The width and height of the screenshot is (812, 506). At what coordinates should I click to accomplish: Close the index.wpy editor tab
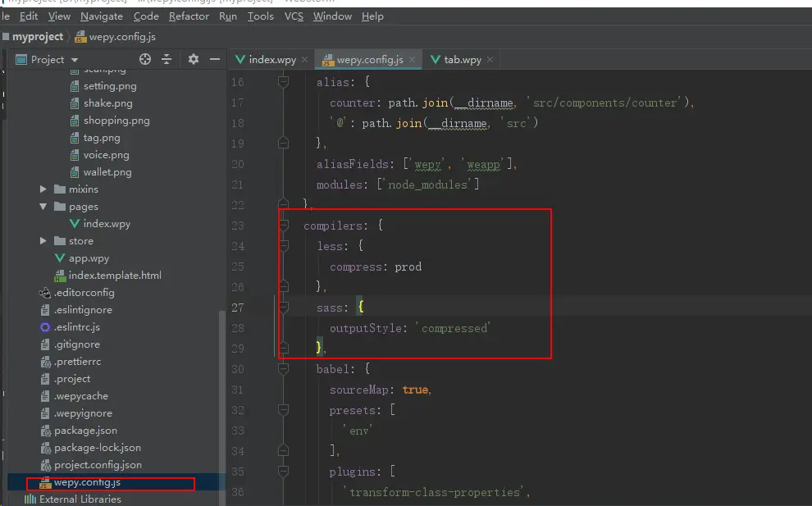(x=304, y=60)
